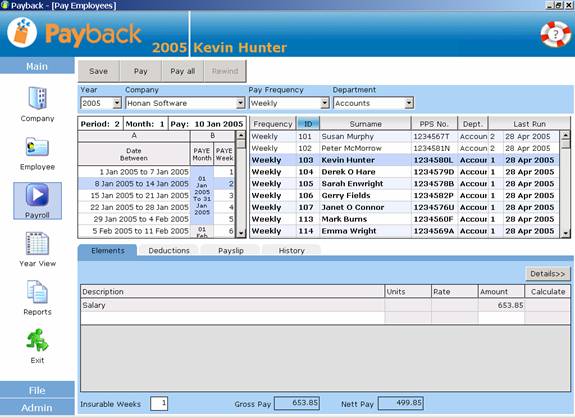Screen dimensions: 575x418
Task: Switch to the Payslip tab
Action: point(231,250)
